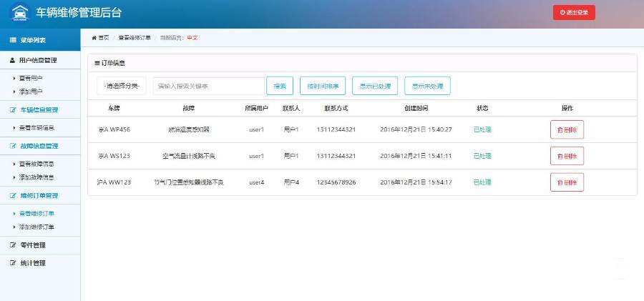
Task: Delete the 沪A WW123 order
Action: point(567,182)
